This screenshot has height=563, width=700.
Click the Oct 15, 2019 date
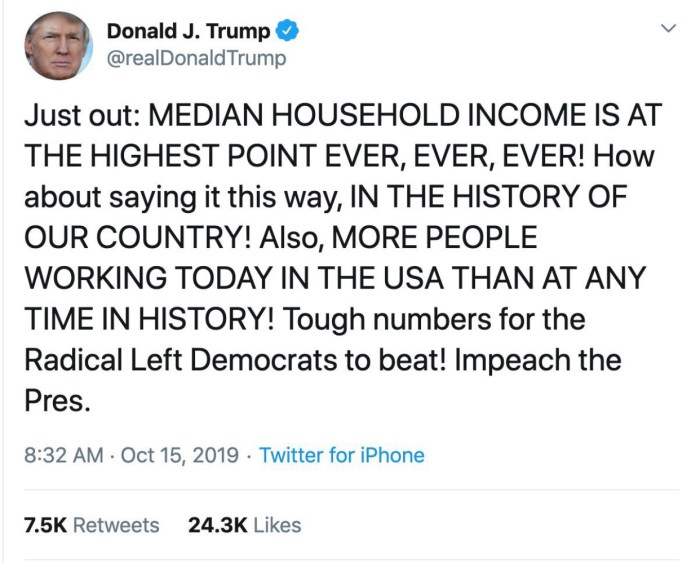coord(180,455)
